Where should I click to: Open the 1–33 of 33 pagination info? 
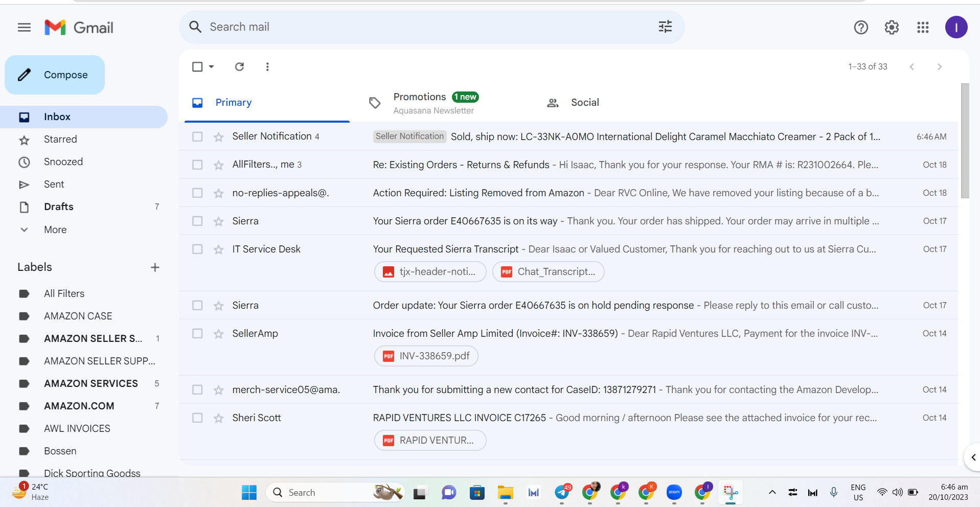(868, 67)
